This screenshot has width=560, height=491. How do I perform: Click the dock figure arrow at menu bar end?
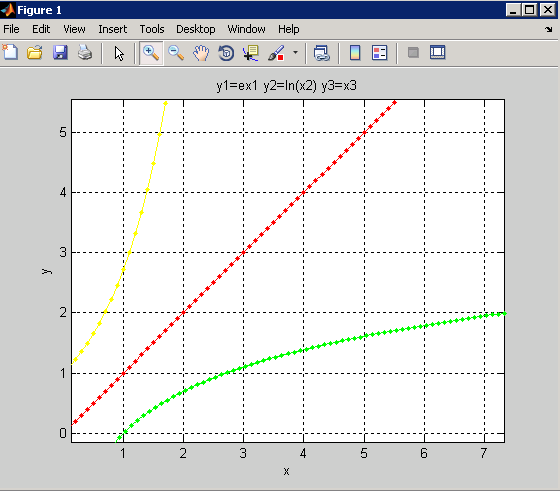[x=549, y=29]
